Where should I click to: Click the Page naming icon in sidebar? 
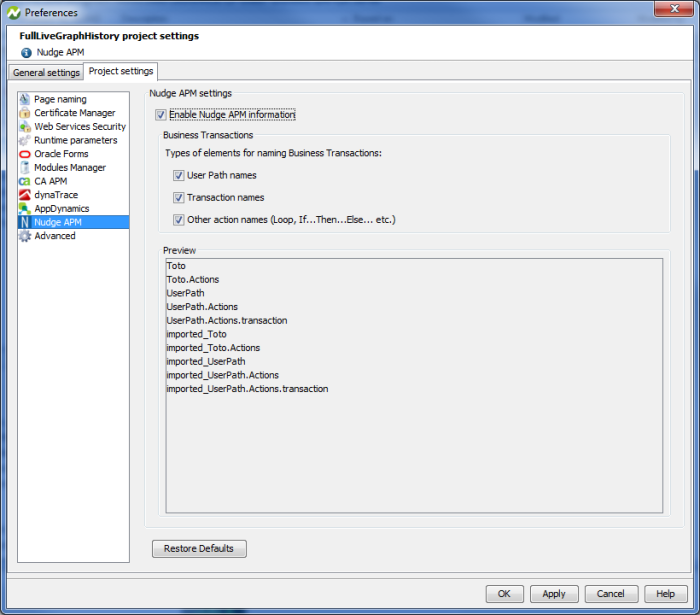(x=25, y=99)
